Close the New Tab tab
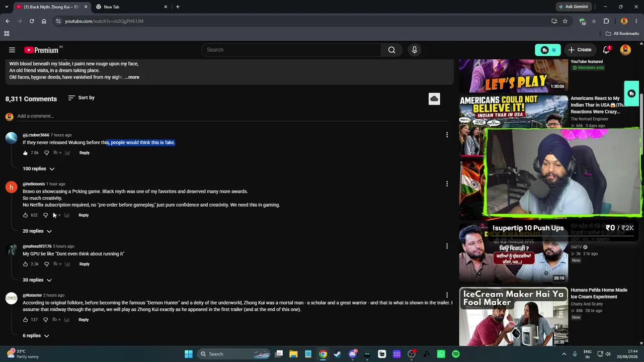Viewport: 644px width, 362px height. [x=166, y=7]
